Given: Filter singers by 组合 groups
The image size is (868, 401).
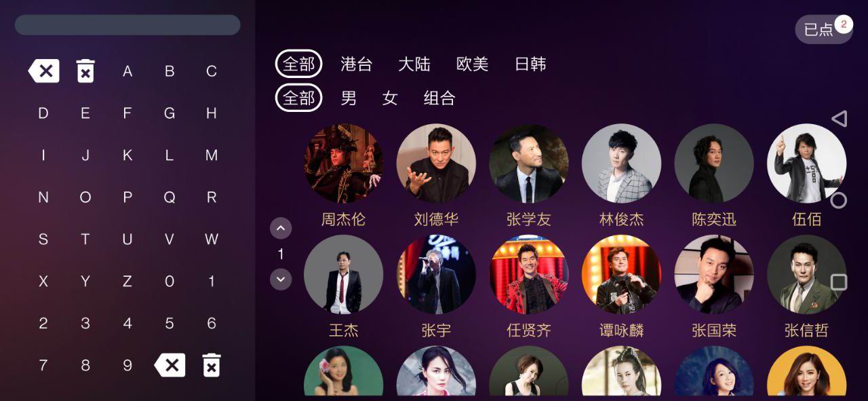Looking at the screenshot, I should pyautogui.click(x=439, y=98).
